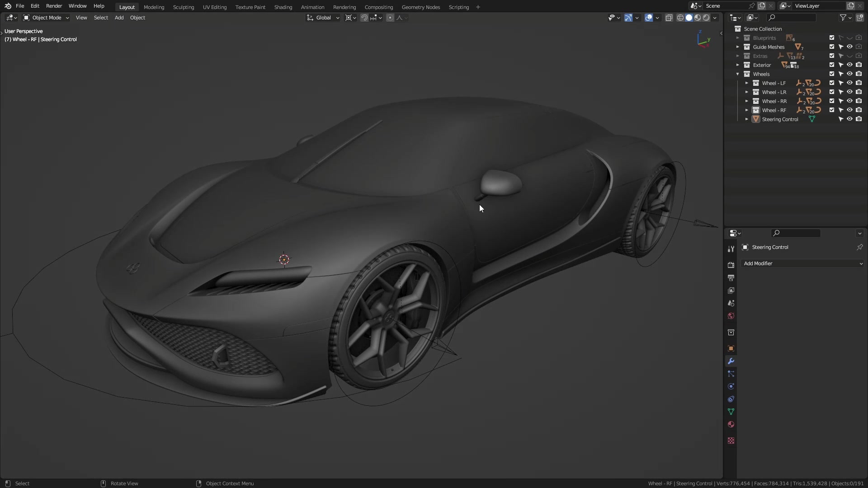Screen dimensions: 868x488
Task: Disable Wheel - RR in renders
Action: click(859, 101)
